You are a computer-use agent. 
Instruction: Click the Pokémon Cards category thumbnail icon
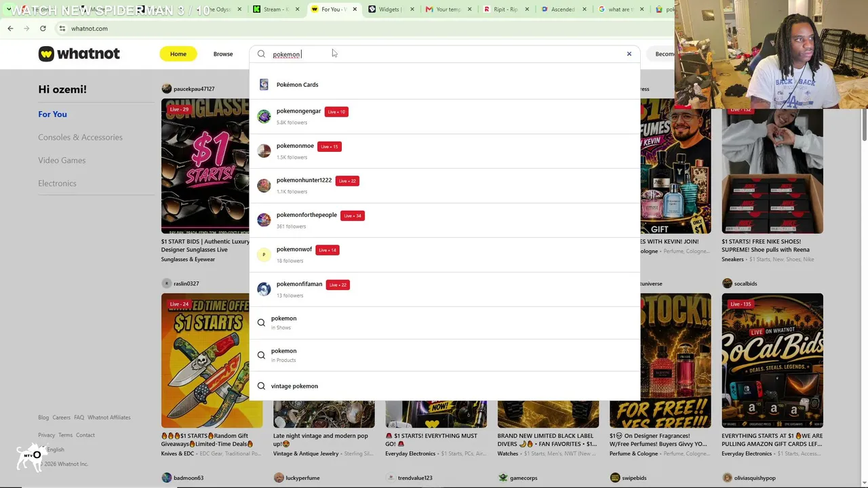[264, 85]
